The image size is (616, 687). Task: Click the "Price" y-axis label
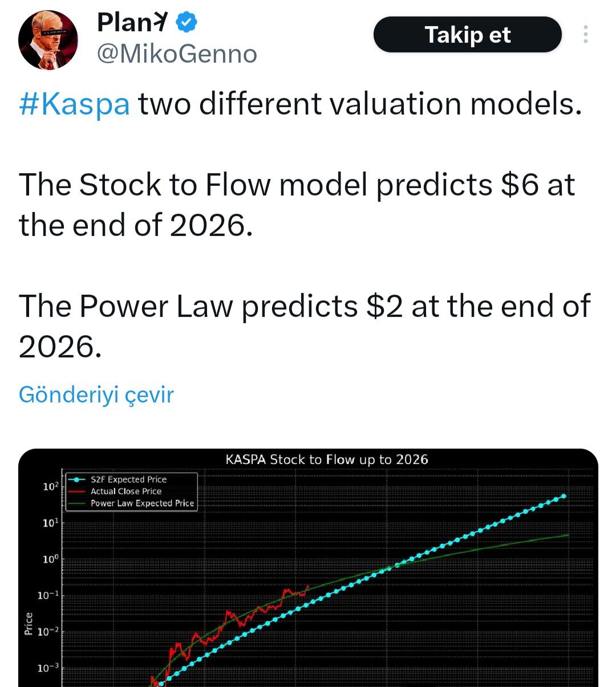(x=29, y=623)
